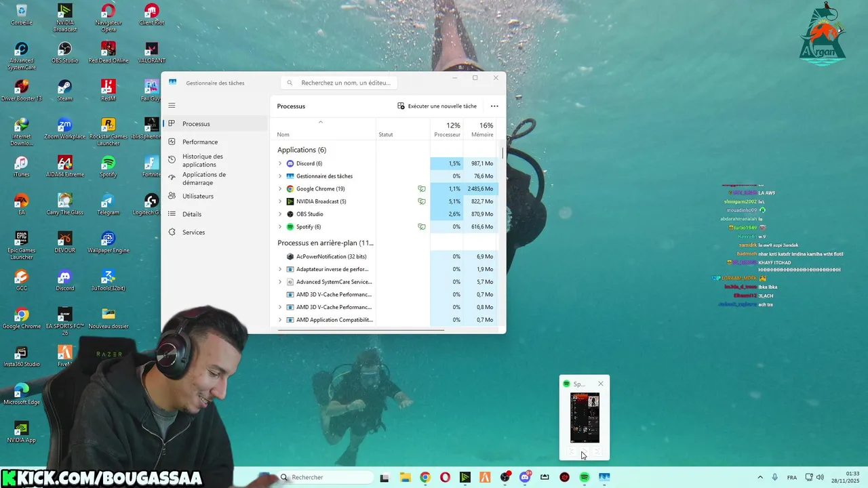
Task: Switch to the Performance tab
Action: [x=216, y=142]
